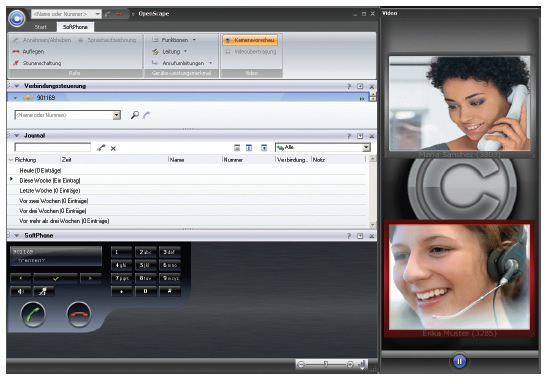Screen dimensions: 546x384
Task: Undock the Verbindungssteuerung panel
Action: click(x=360, y=86)
